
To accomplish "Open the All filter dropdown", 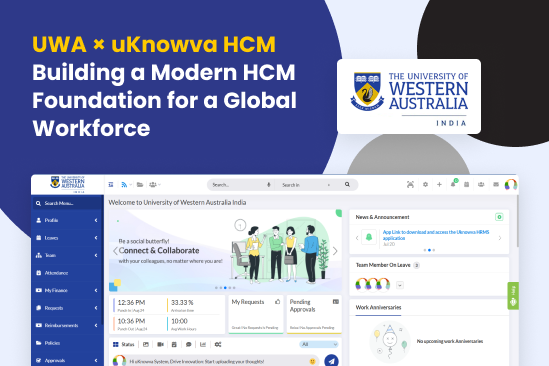I will (x=319, y=344).
